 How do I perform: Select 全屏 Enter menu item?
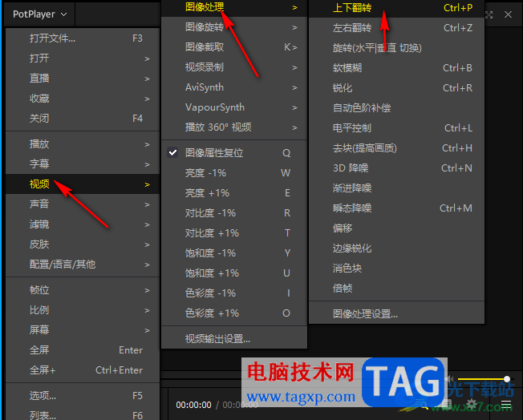(x=83, y=350)
